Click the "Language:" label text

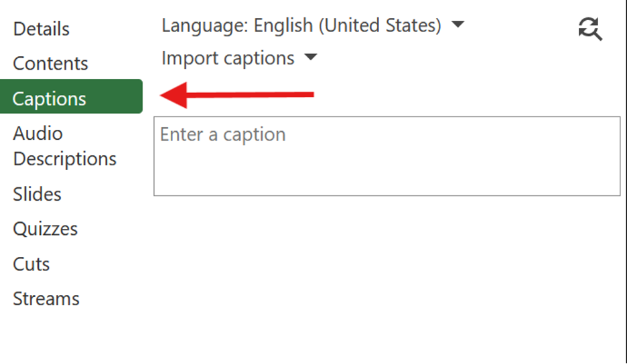click(x=205, y=25)
